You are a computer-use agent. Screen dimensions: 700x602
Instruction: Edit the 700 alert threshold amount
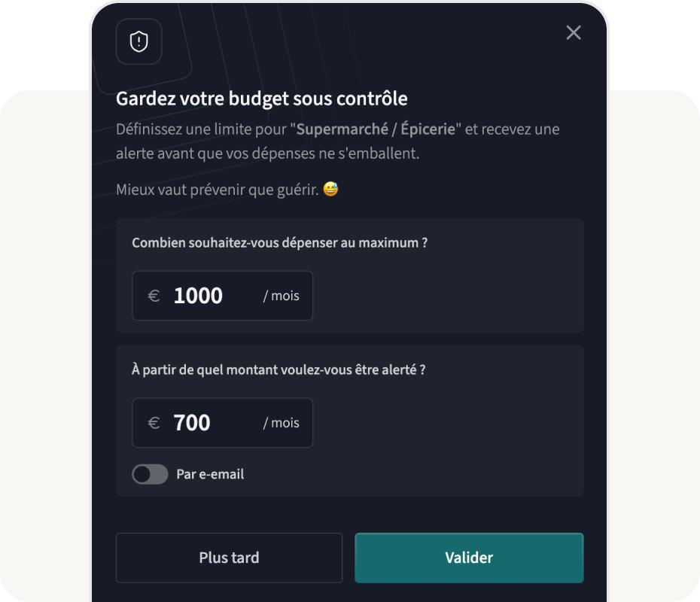pos(193,423)
